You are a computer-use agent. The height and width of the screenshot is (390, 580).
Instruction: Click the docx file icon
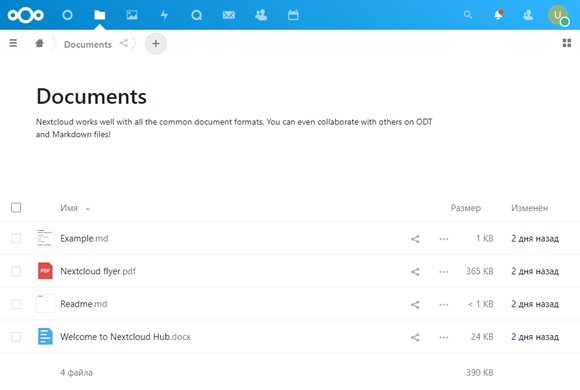click(45, 336)
